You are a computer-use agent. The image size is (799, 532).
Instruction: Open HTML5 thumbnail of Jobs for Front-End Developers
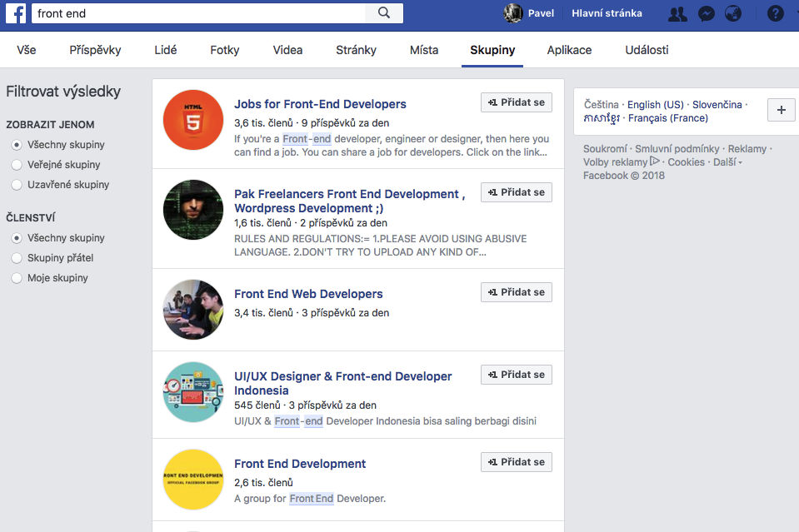click(x=193, y=120)
